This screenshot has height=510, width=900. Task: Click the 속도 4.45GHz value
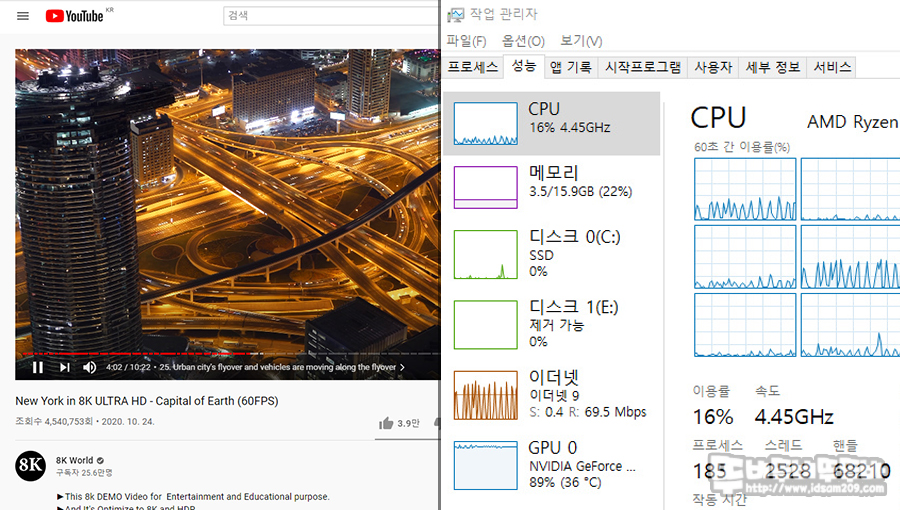794,416
